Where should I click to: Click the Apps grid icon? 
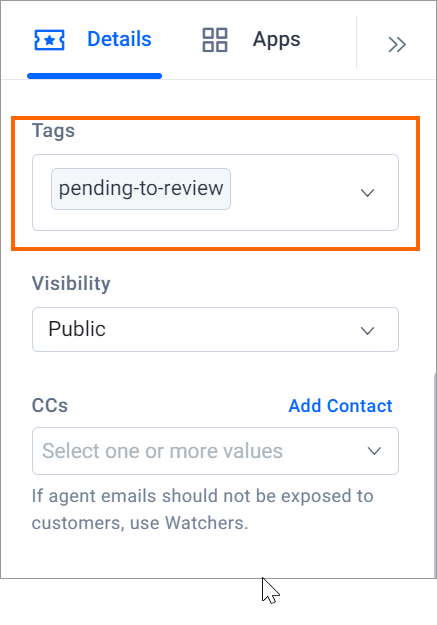(215, 40)
